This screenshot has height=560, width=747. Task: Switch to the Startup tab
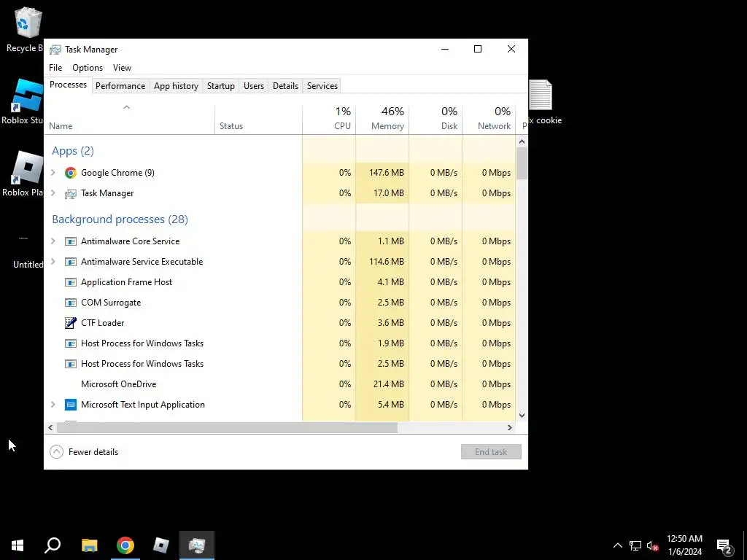coord(220,86)
